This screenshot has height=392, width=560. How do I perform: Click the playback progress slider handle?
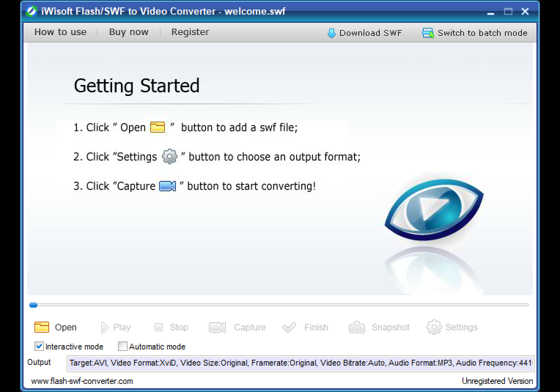click(x=33, y=305)
